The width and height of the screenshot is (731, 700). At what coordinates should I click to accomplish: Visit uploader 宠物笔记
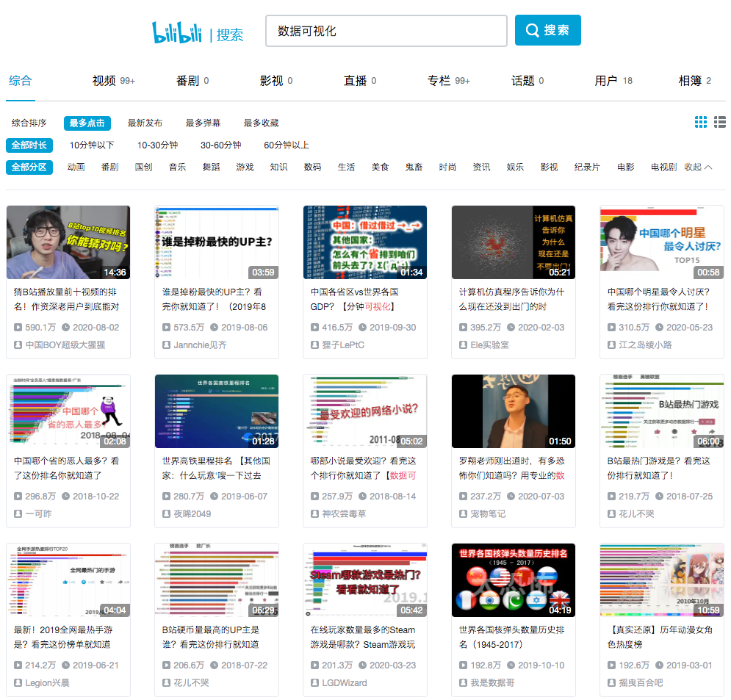tap(488, 513)
